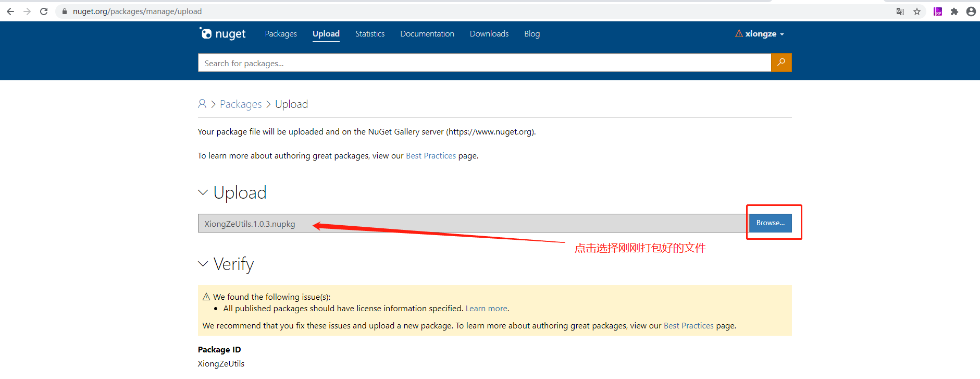Go back with the browser back arrow
This screenshot has height=379, width=980.
10,11
